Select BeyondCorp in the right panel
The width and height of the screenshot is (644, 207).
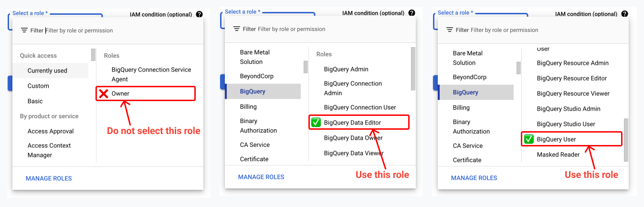(x=475, y=77)
